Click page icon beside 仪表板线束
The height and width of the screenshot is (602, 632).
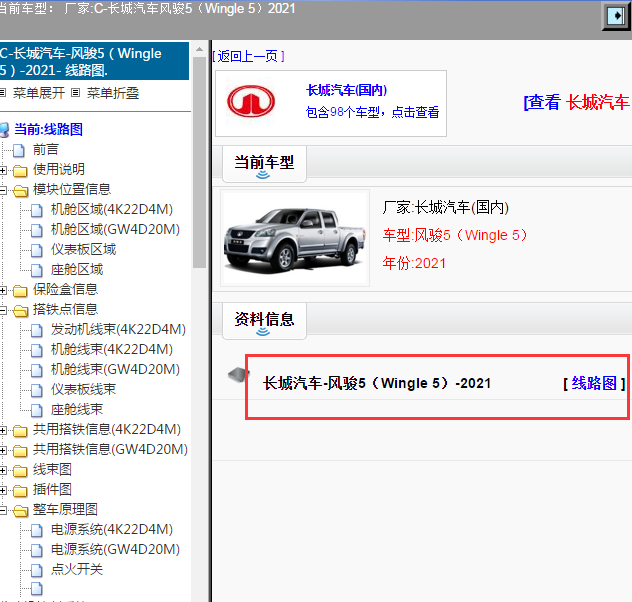click(x=37, y=390)
